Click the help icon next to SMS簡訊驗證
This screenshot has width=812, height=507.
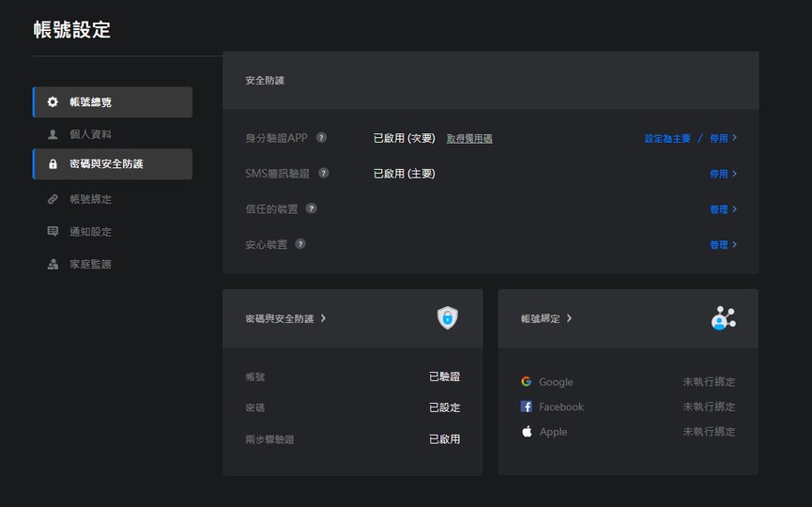pyautogui.click(x=324, y=173)
